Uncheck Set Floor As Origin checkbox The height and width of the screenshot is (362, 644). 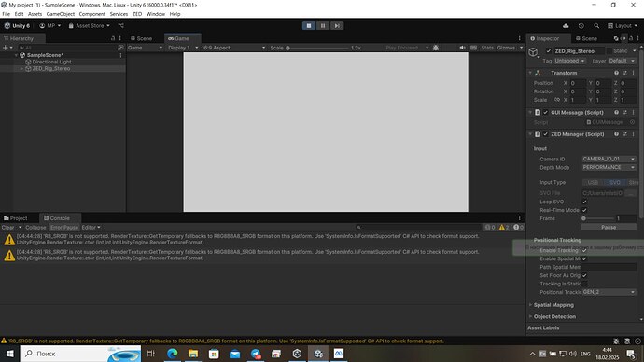point(584,275)
